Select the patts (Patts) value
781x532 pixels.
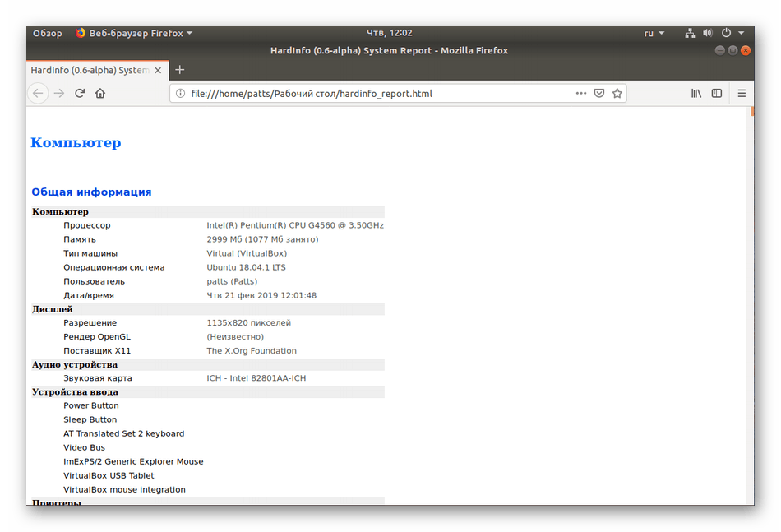(232, 281)
